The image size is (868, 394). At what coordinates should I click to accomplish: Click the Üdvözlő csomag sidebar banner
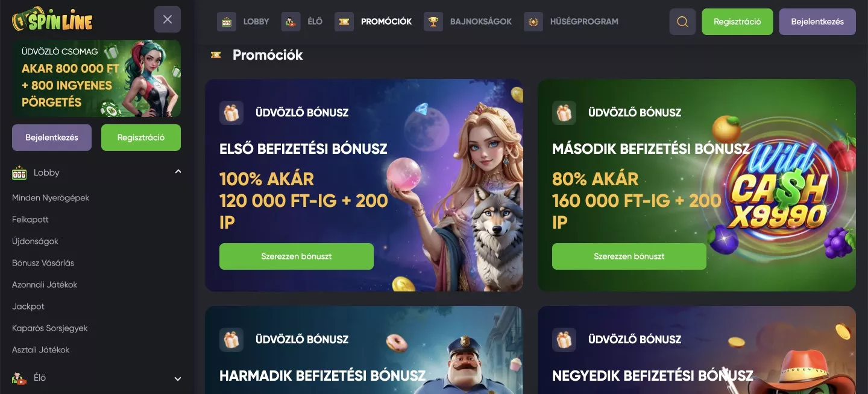click(x=96, y=78)
